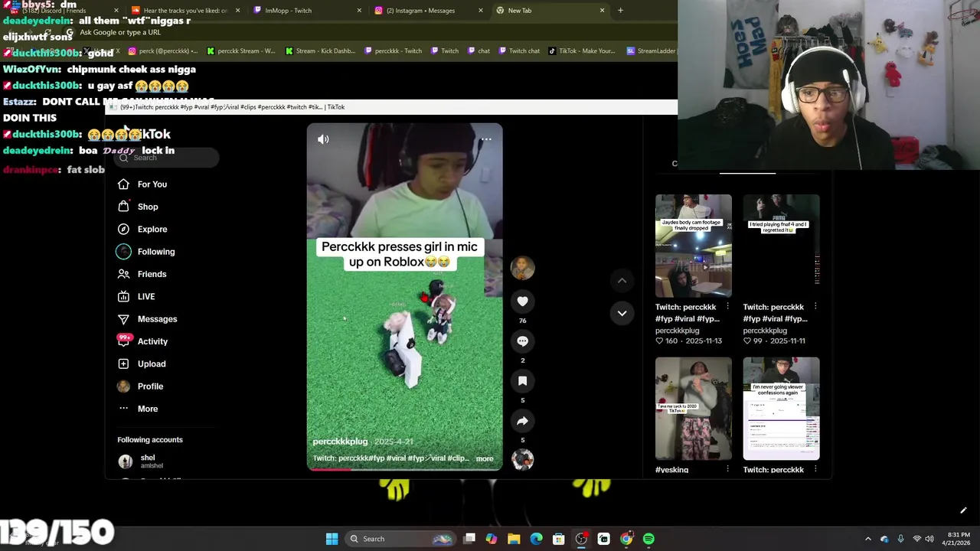Expand the caption with 'more'

tap(485, 458)
